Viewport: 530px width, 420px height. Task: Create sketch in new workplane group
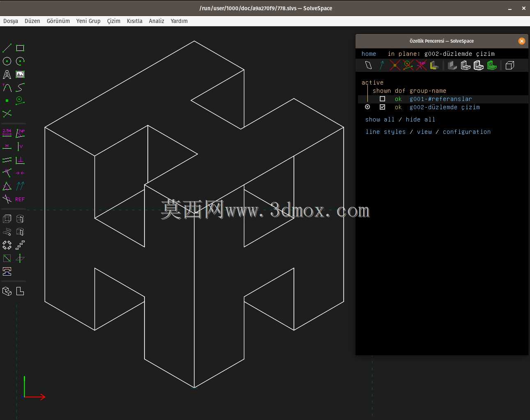[x=7, y=258]
